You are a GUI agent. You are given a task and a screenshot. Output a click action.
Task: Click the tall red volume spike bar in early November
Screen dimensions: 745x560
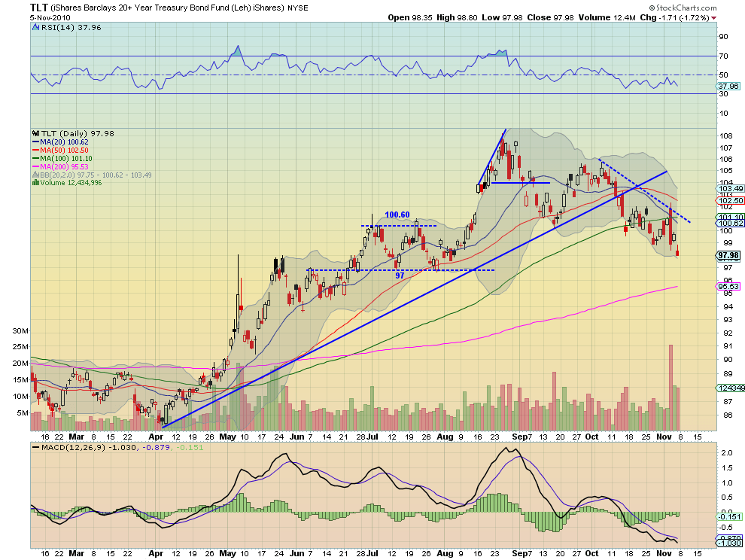pyautogui.click(x=671, y=388)
